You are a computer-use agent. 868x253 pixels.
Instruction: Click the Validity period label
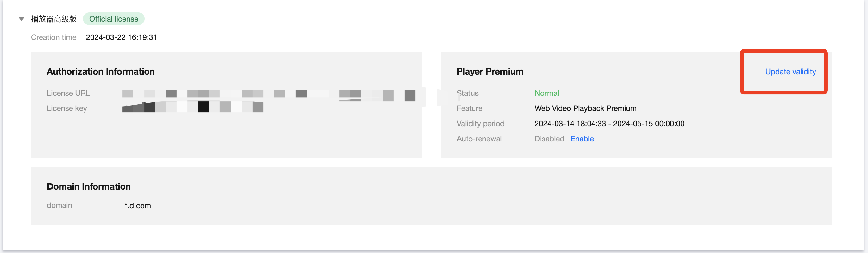pyautogui.click(x=480, y=123)
